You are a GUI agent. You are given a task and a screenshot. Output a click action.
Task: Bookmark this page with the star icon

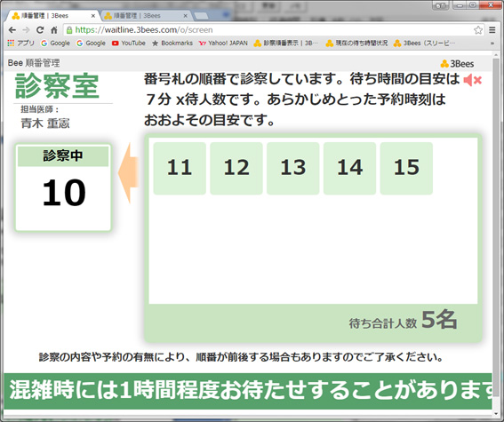pos(478,30)
